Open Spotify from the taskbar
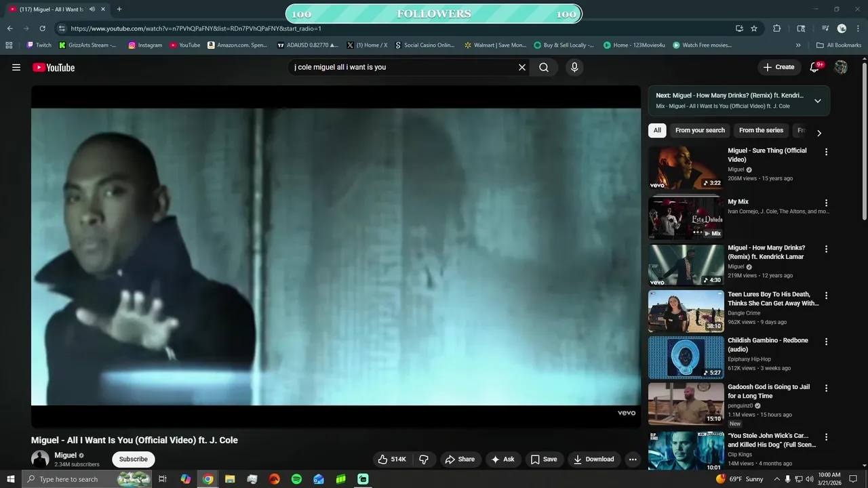This screenshot has height=488, width=868. (296, 479)
